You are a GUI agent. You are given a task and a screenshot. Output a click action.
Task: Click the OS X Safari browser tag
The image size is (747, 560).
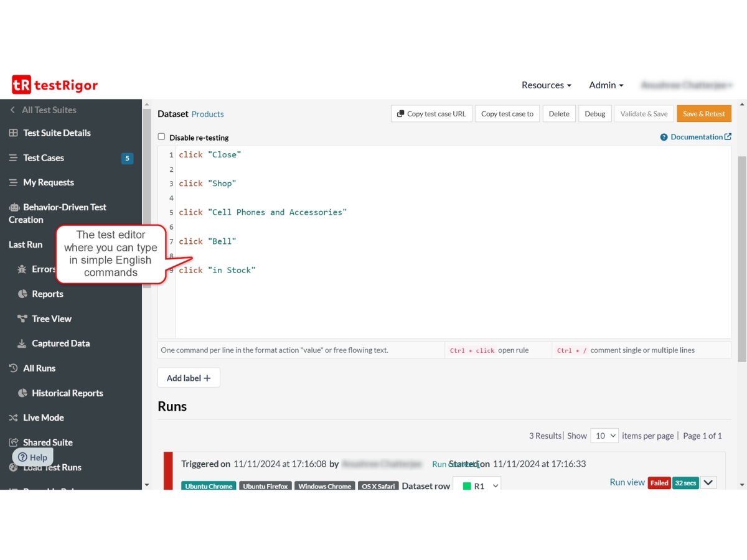click(378, 486)
